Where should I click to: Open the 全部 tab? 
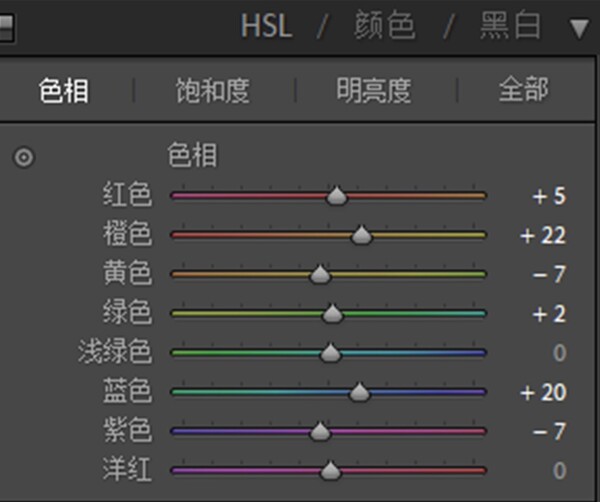pyautogui.click(x=523, y=90)
